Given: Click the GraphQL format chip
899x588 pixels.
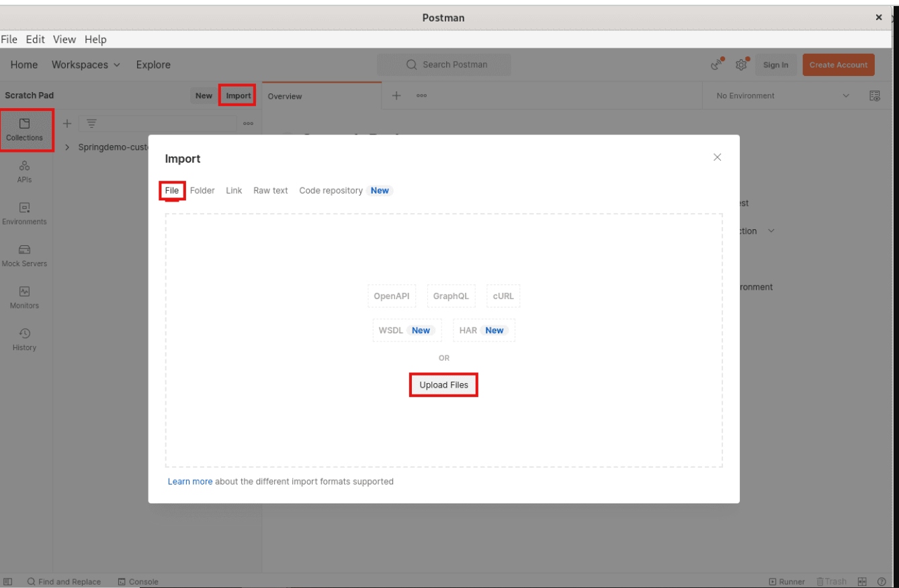Looking at the screenshot, I should 451,296.
